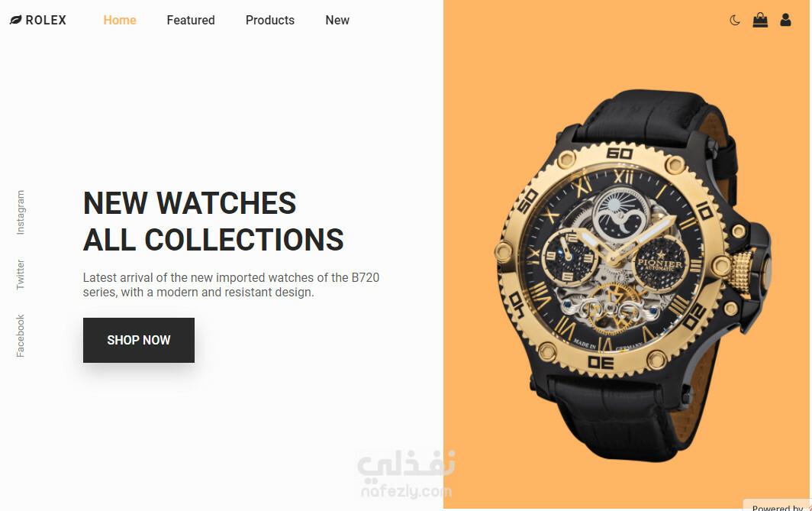
Task: Click the leaf logo icon beside ROLEX
Action: coord(15,20)
